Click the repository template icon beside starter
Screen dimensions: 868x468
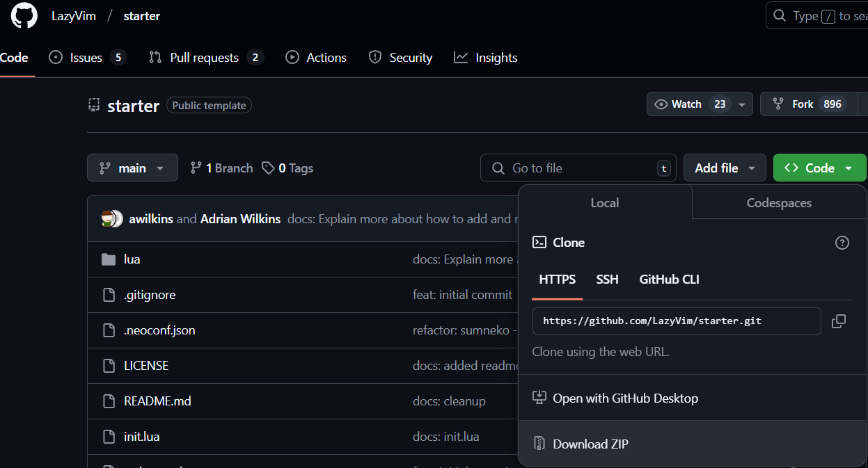coord(94,105)
